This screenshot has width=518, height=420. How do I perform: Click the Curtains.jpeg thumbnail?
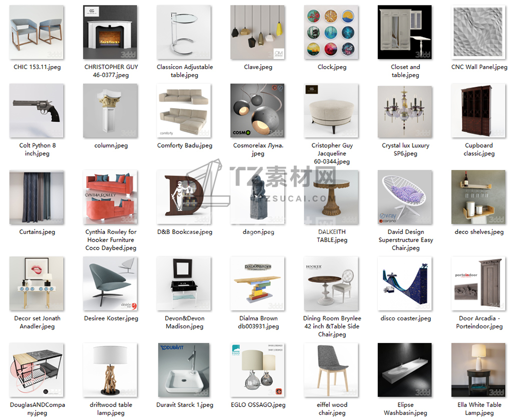point(37,197)
